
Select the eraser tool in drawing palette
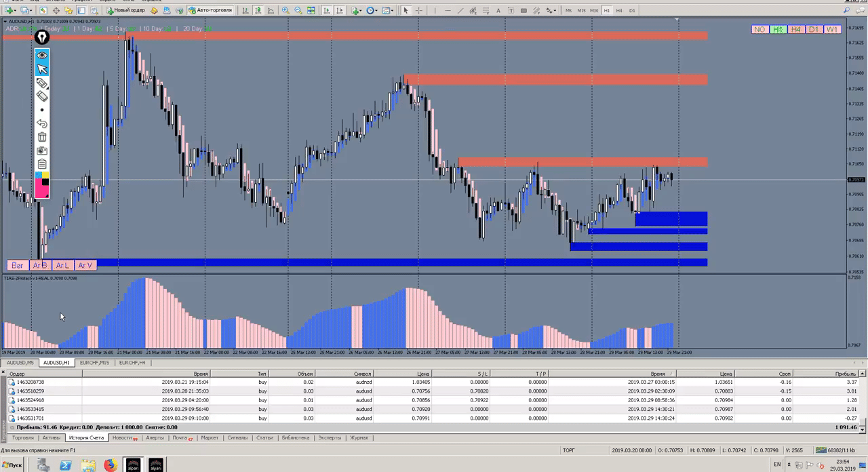tap(42, 96)
